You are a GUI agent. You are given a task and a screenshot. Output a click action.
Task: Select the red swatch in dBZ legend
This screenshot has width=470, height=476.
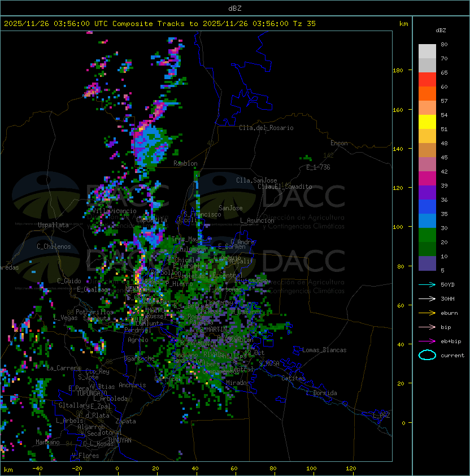pos(427,80)
